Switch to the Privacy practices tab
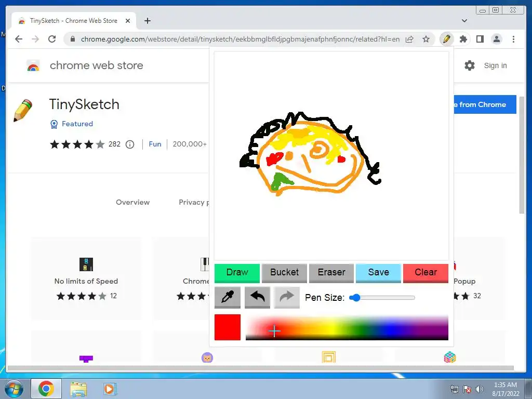 coord(194,202)
